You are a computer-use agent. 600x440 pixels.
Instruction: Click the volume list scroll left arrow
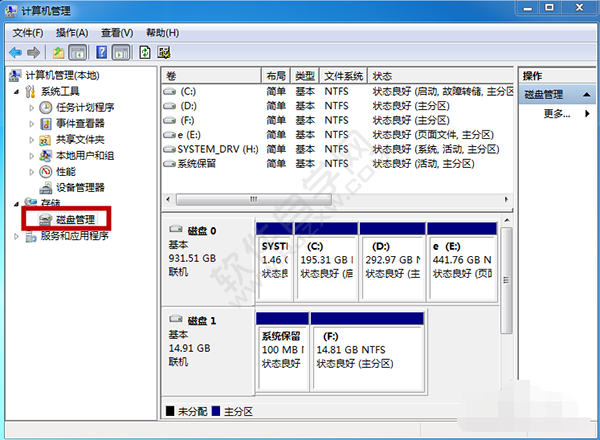coord(168,199)
